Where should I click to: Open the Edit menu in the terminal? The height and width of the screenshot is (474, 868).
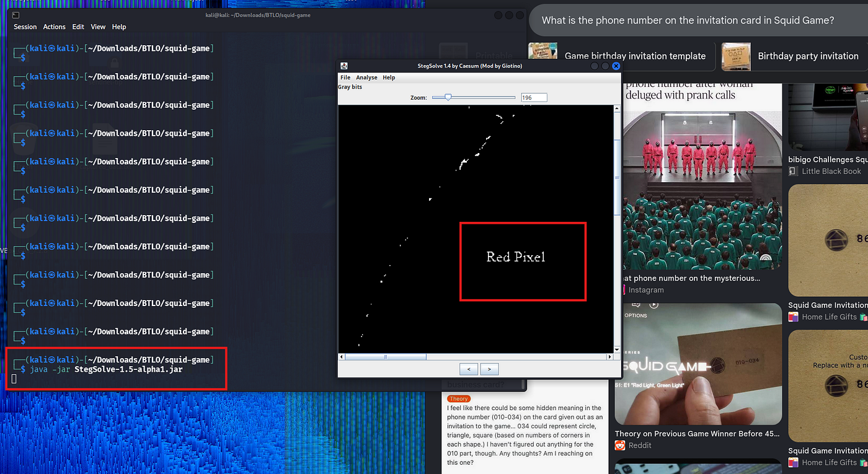78,27
